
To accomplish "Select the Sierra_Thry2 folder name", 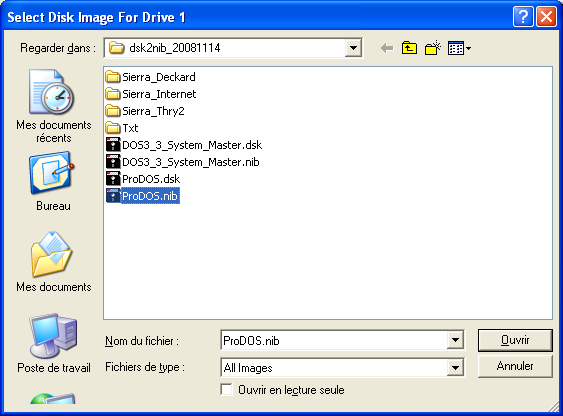I will pyautogui.click(x=153, y=111).
